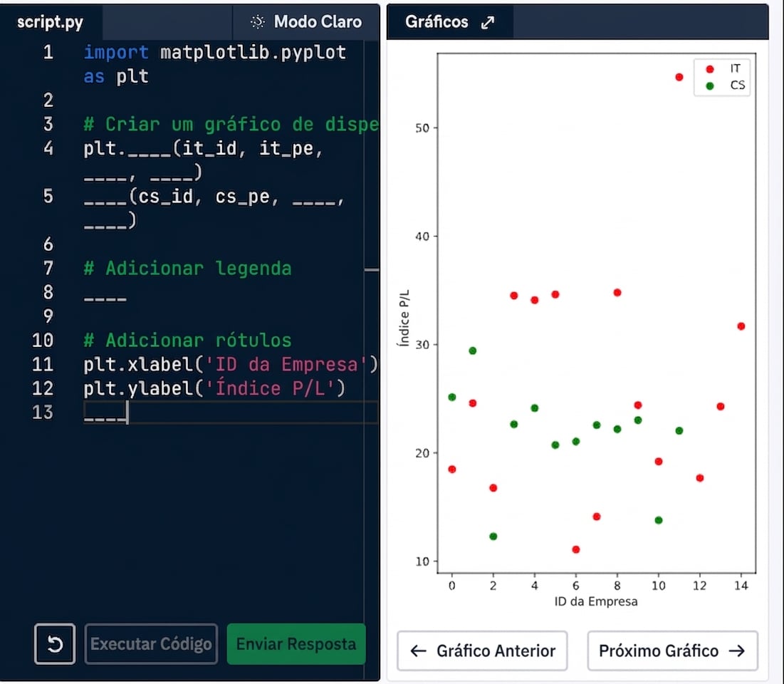Place cursor in blank on line 8
The image size is (784, 684).
105,293
